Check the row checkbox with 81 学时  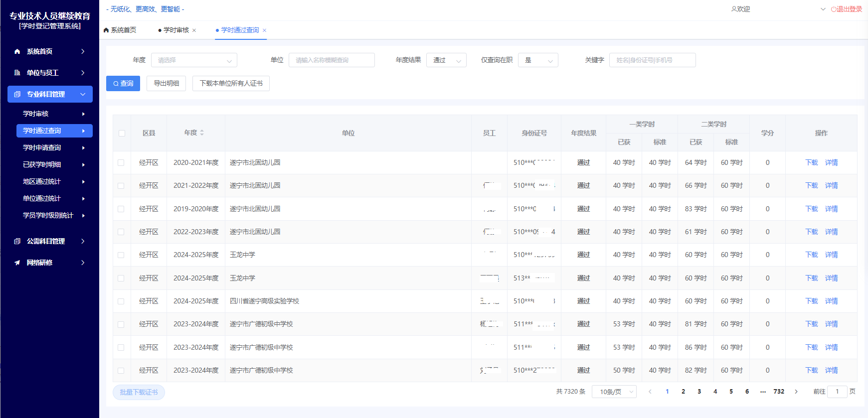(x=121, y=324)
